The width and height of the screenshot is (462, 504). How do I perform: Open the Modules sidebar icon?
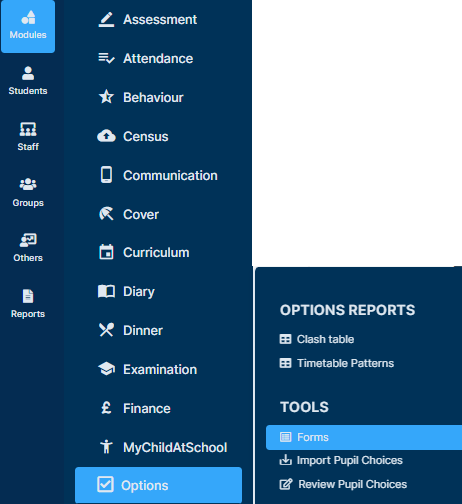tap(28, 17)
